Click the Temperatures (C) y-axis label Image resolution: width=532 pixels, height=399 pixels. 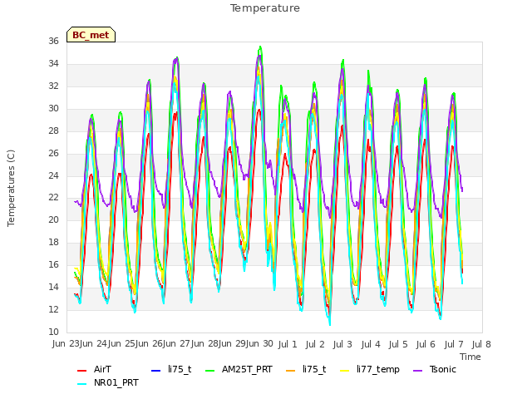tap(11, 189)
